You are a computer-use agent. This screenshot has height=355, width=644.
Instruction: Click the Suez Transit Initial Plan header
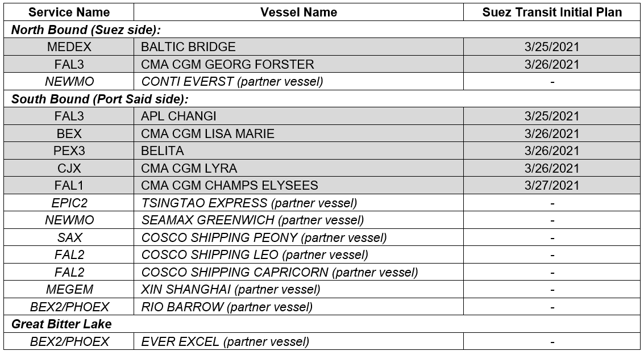click(551, 12)
